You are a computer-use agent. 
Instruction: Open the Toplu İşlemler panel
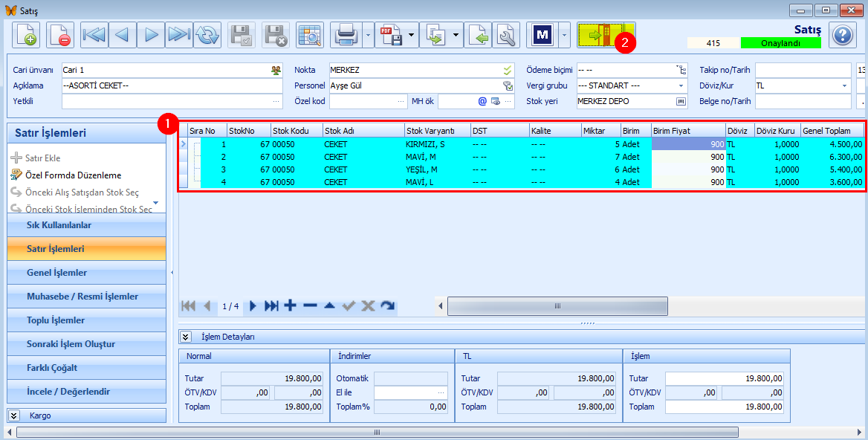(86, 320)
